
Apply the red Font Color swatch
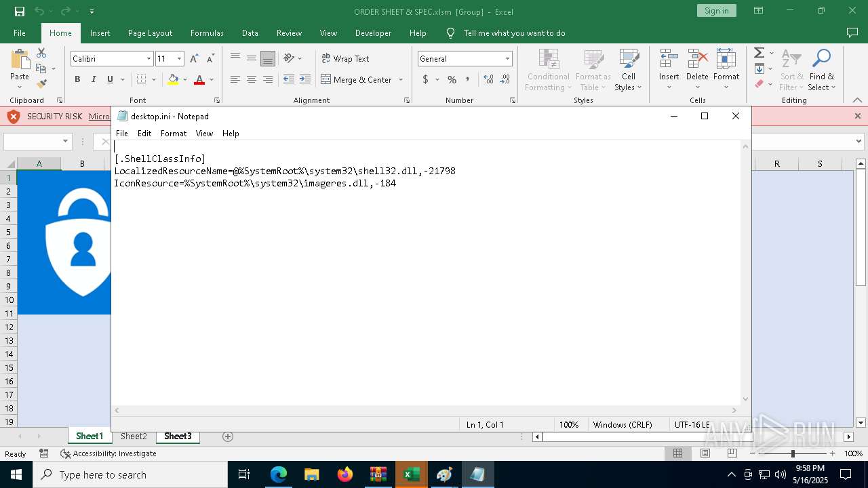coord(199,80)
